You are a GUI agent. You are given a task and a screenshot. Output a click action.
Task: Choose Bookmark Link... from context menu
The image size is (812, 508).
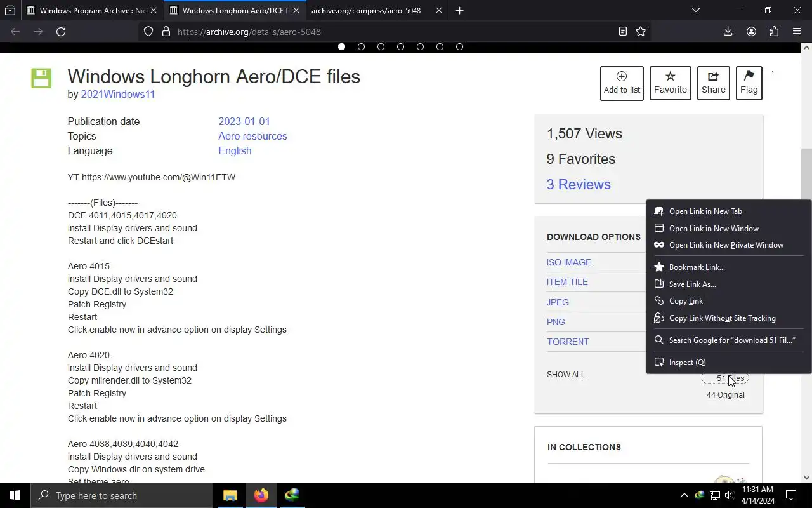click(x=728, y=267)
